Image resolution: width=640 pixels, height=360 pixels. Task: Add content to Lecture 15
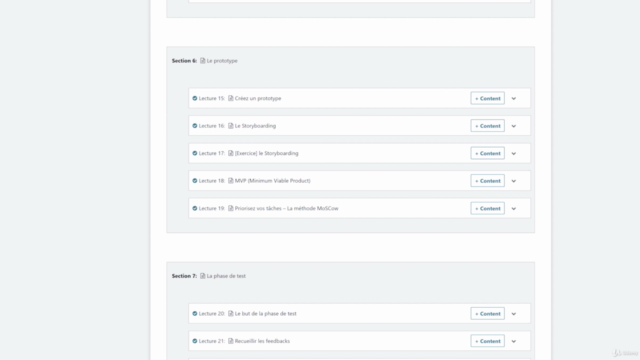(487, 98)
